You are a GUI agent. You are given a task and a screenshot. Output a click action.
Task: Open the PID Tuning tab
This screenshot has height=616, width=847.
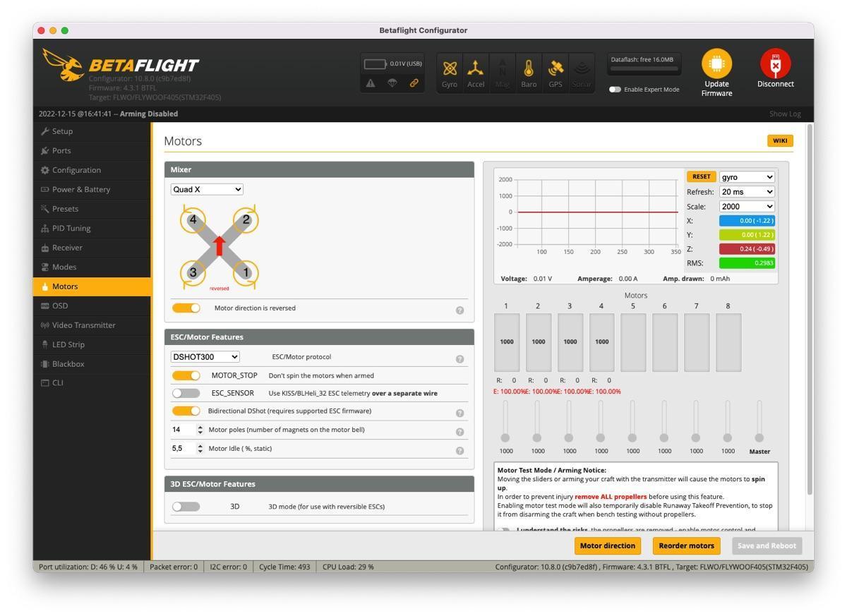click(92, 228)
